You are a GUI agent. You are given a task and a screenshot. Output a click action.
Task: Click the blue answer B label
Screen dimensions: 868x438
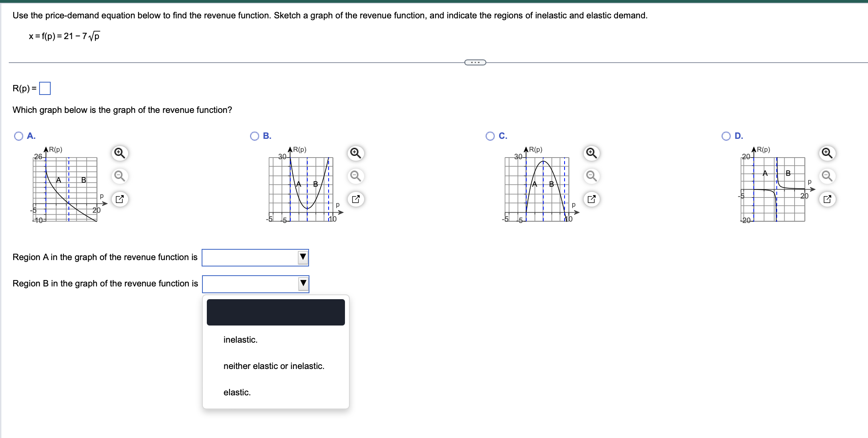pos(267,136)
